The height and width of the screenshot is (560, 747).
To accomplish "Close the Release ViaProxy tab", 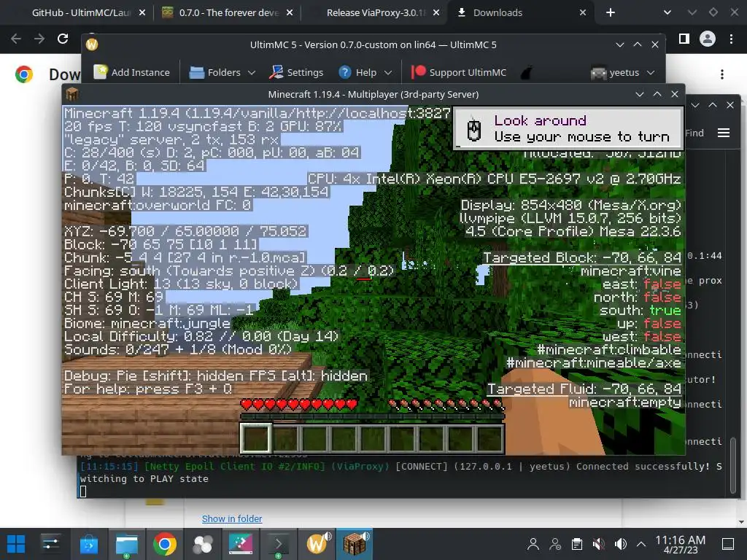I will coord(436,13).
